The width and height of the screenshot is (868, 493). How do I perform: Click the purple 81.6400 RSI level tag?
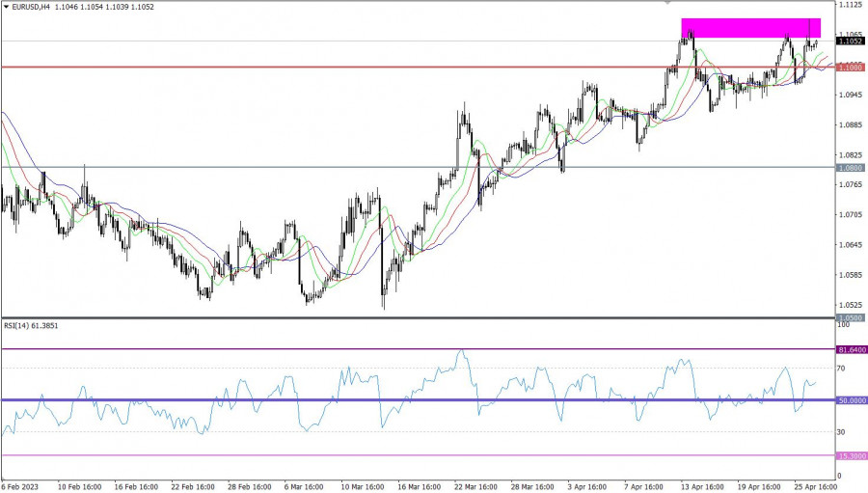point(852,349)
